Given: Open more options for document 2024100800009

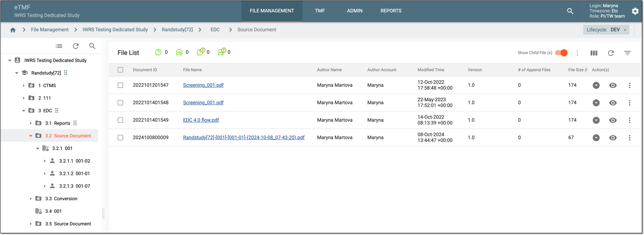Looking at the screenshot, I should coord(630,138).
